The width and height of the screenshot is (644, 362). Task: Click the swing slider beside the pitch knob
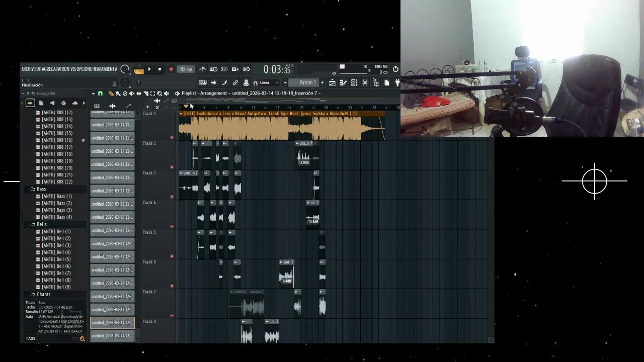pos(139,83)
